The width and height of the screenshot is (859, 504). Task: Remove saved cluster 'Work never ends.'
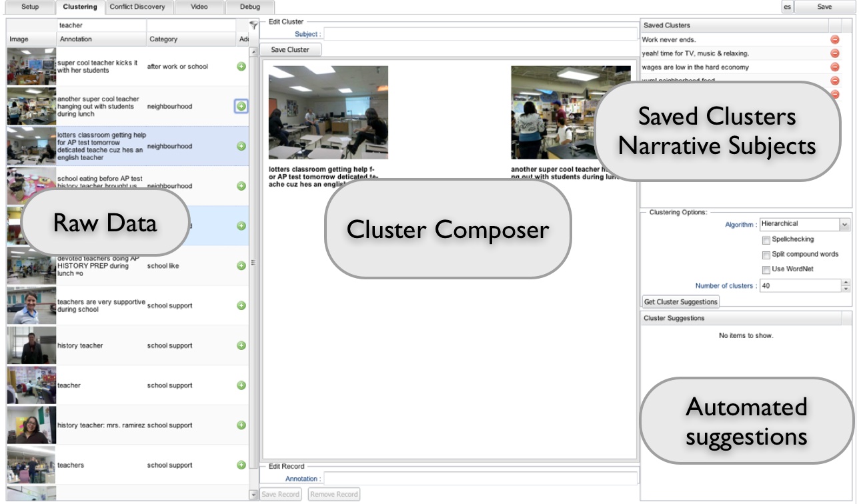click(834, 40)
